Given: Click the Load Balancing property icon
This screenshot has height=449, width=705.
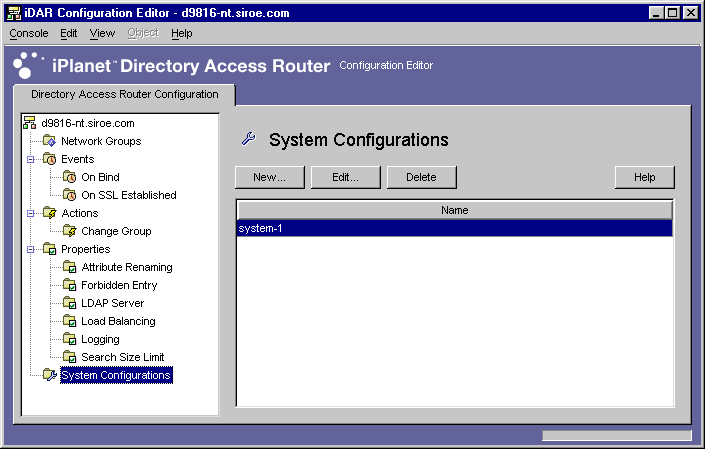Looking at the screenshot, I should tap(69, 320).
